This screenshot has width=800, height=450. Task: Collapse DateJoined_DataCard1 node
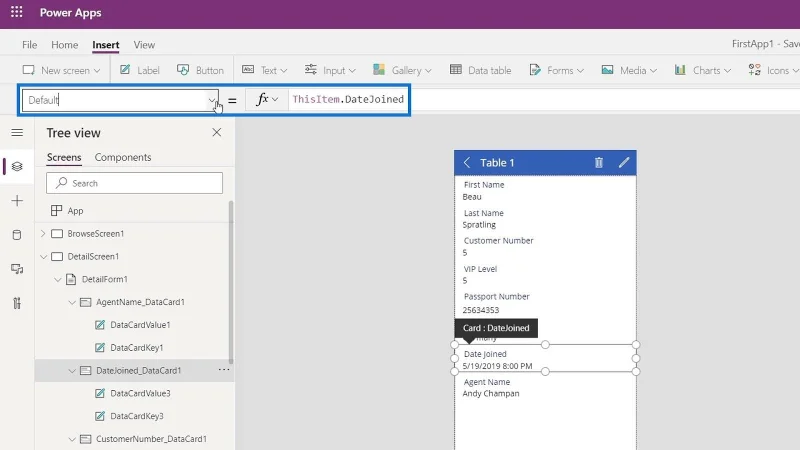click(72, 370)
